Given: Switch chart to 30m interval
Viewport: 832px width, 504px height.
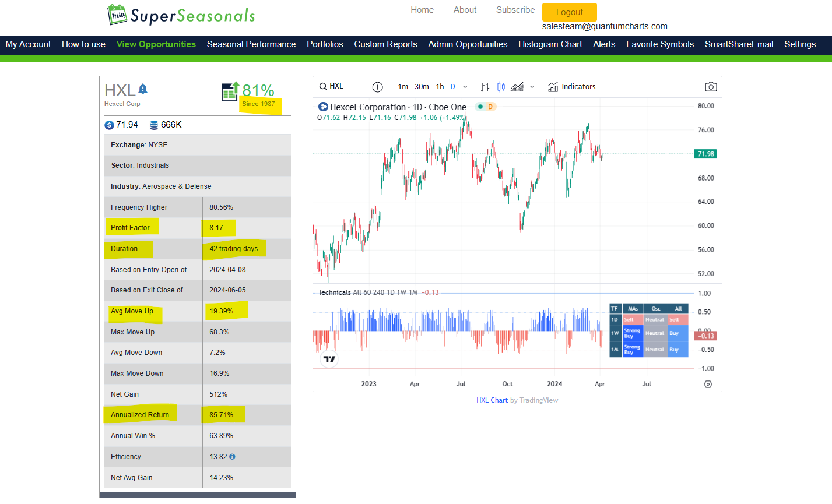Looking at the screenshot, I should pyautogui.click(x=422, y=87).
